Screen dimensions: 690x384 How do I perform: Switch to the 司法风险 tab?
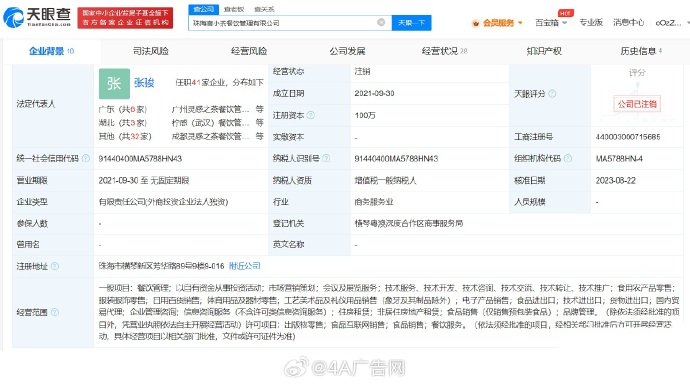pos(150,51)
